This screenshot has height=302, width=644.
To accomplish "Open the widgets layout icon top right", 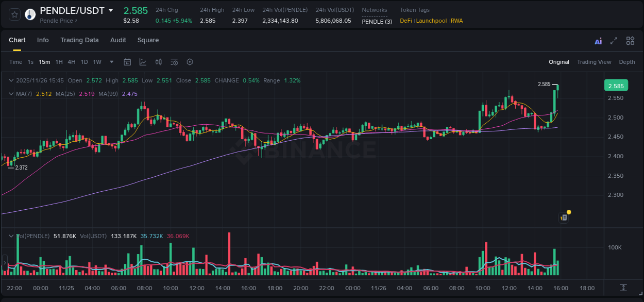I will pyautogui.click(x=630, y=40).
